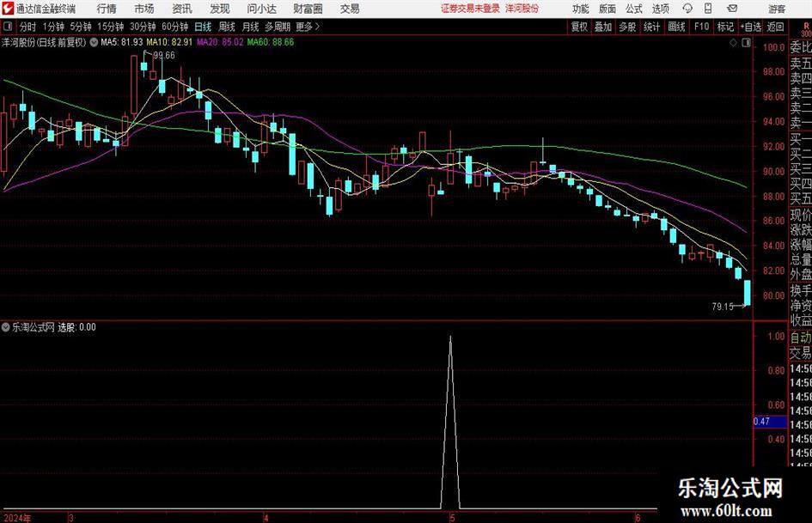Click the indicator spike peak near May
Screen dimensions: 812x523
pos(450,338)
